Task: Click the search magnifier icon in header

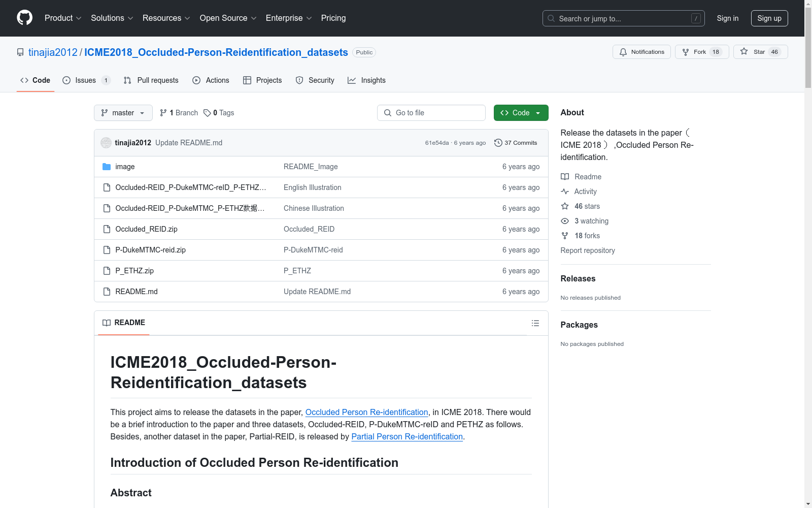Action: 551,18
